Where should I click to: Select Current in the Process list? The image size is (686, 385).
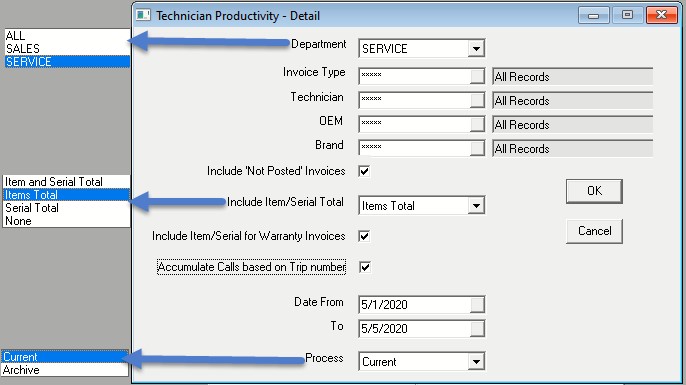click(x=65, y=357)
